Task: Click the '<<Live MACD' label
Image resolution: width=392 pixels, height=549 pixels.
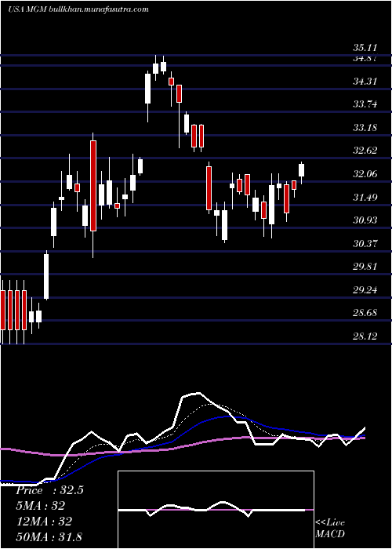Action: pos(330,529)
